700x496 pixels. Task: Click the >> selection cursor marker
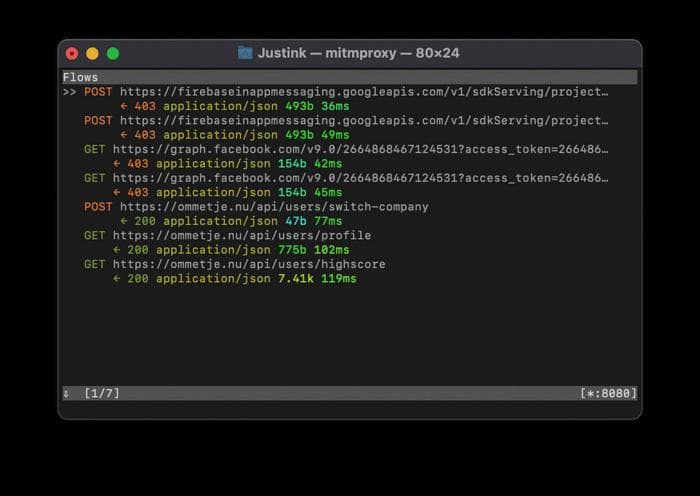point(69,92)
